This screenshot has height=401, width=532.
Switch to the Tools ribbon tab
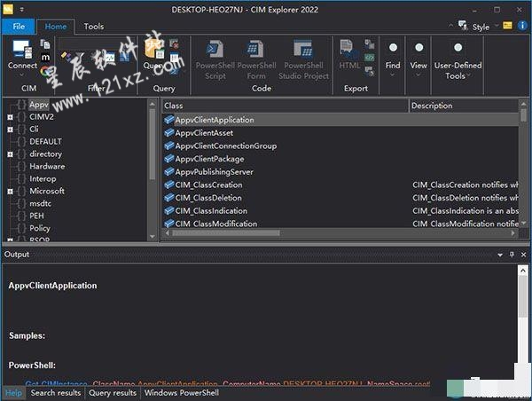click(x=94, y=27)
